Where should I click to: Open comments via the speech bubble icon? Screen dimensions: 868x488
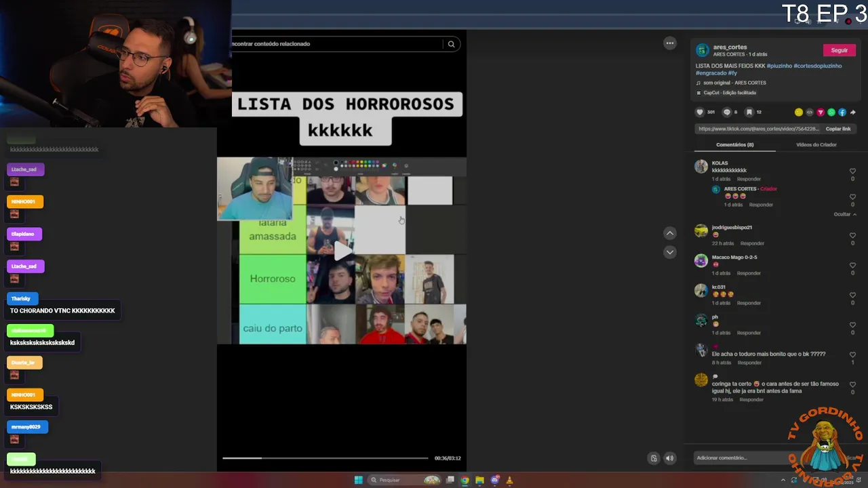coord(727,112)
